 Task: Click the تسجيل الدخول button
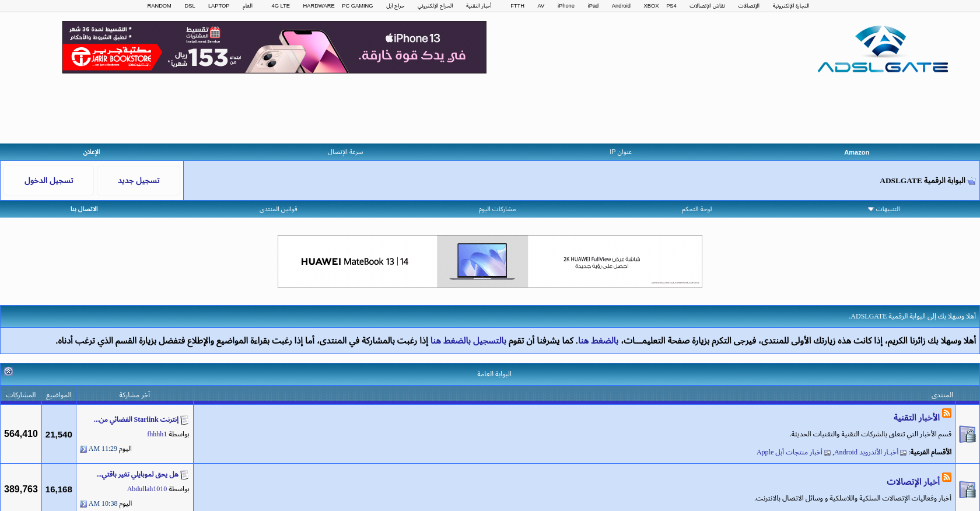pyautogui.click(x=49, y=181)
